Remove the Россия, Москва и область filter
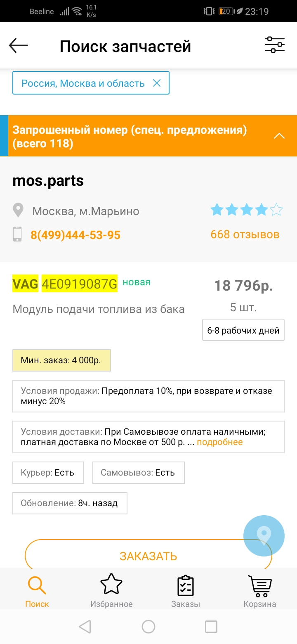Image resolution: width=297 pixels, height=644 pixels. pyautogui.click(x=157, y=83)
